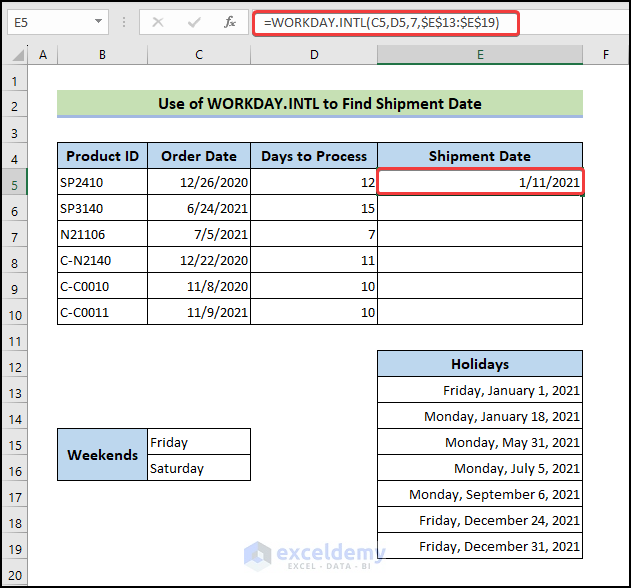Select column C header
This screenshot has width=631, height=588.
coord(199,55)
